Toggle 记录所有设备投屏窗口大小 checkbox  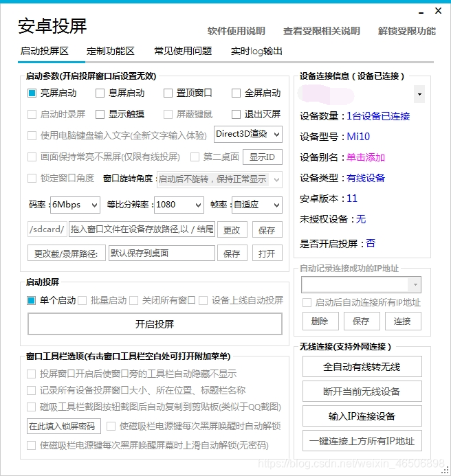[32, 390]
